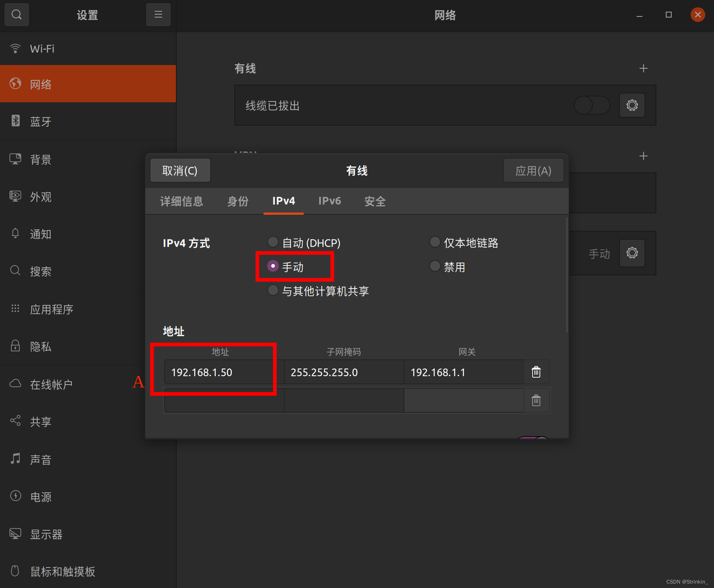Choose the 仅本地链路 radio option
This screenshot has height=588, width=714.
click(x=435, y=242)
